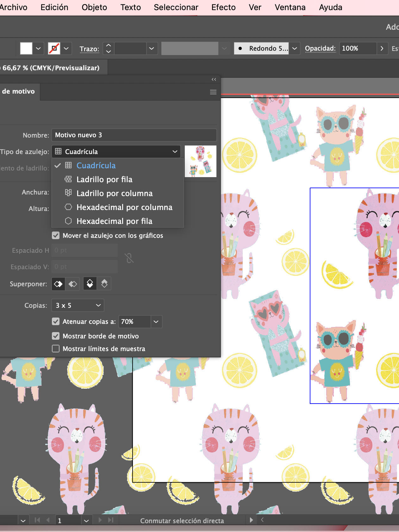Click the bottom-in-front overlap icon
Screen dimensions: 399x532
(104, 284)
